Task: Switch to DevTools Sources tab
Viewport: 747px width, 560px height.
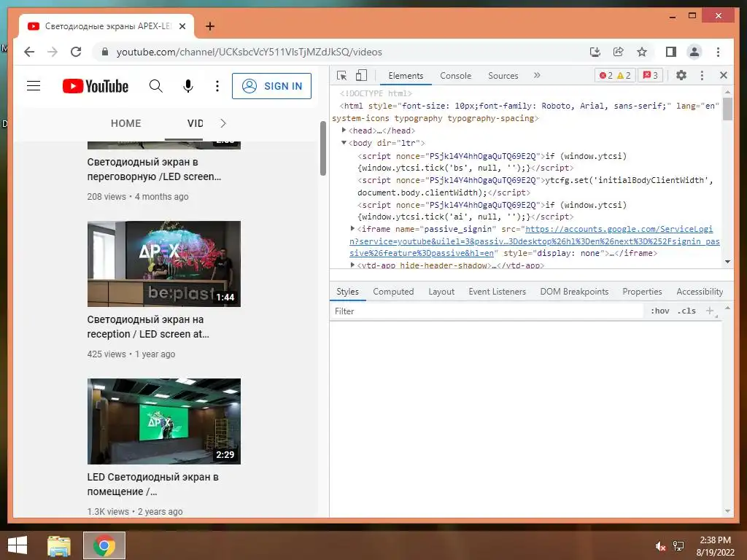Action: tap(503, 75)
